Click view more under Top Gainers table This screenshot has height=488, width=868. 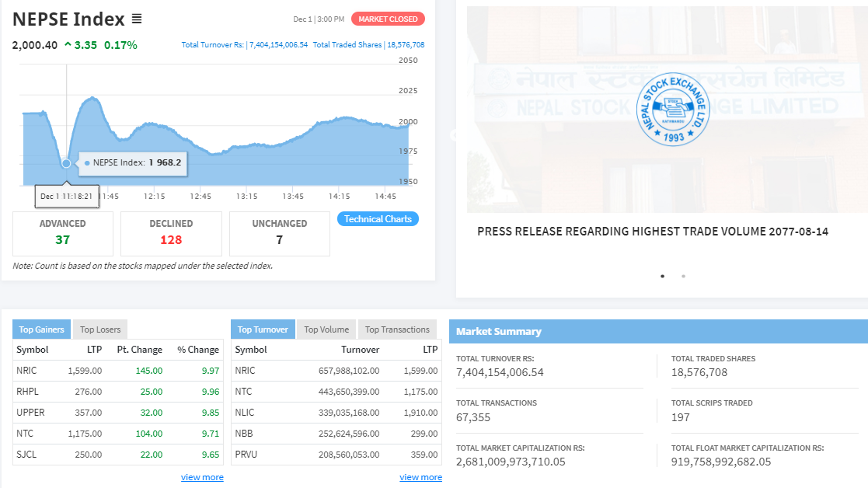coord(202,477)
